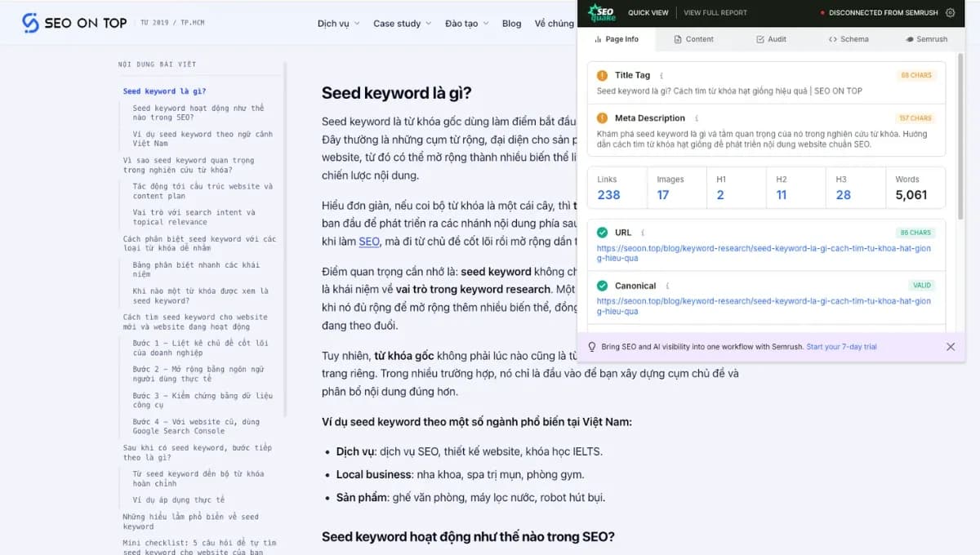Switch to the Content tab
This screenshot has width=980, height=555.
click(x=693, y=39)
